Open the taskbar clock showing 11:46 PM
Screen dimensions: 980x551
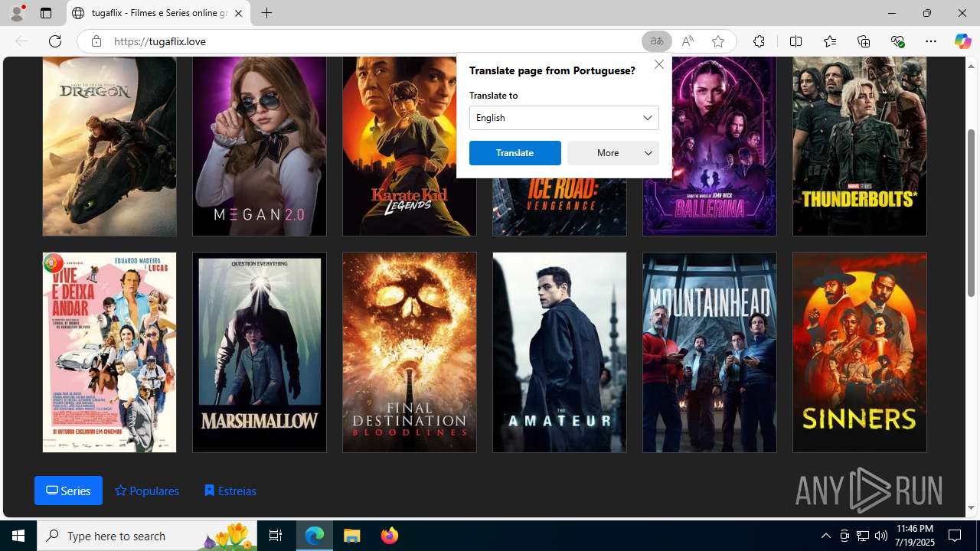pyautogui.click(x=914, y=536)
